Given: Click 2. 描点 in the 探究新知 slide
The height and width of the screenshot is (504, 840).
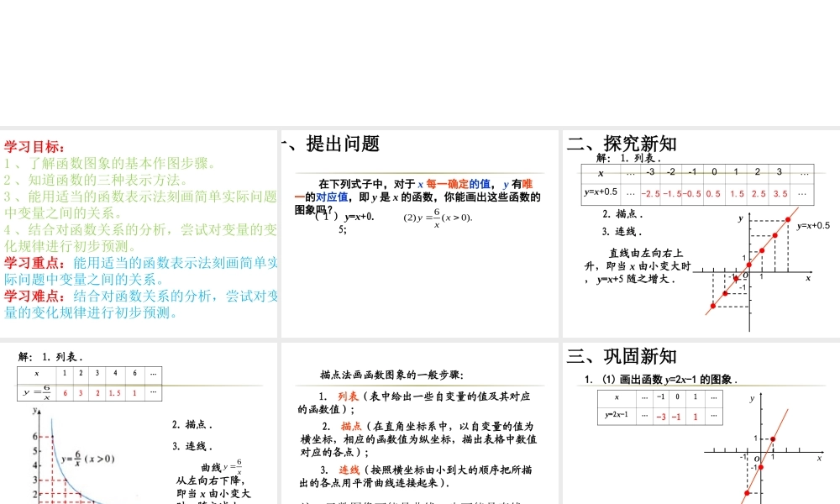Looking at the screenshot, I should click(622, 214).
